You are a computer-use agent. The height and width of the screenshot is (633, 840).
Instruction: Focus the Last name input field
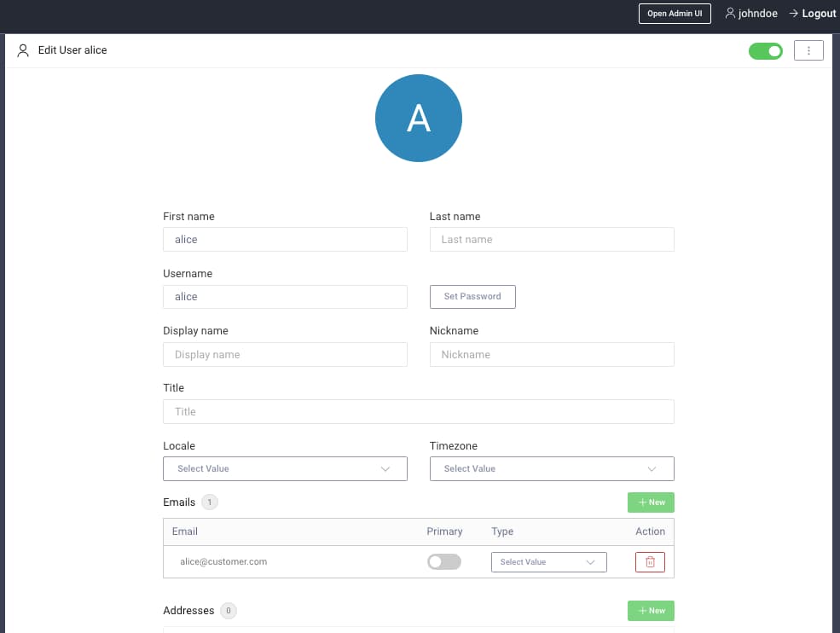[551, 240]
